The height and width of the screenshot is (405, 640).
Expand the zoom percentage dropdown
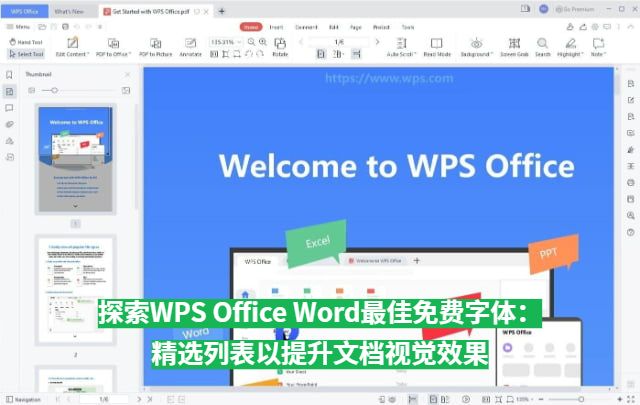238,42
